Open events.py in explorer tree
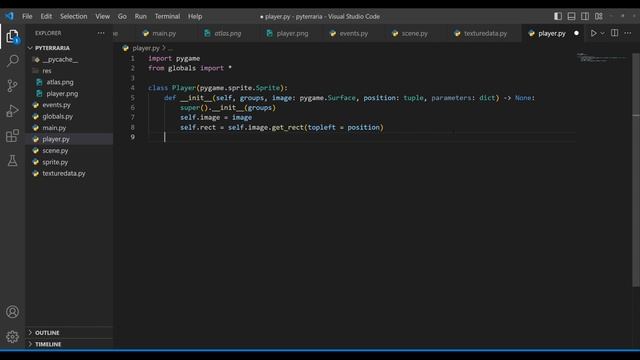Viewport: 640px width, 360px height. coord(69,105)
